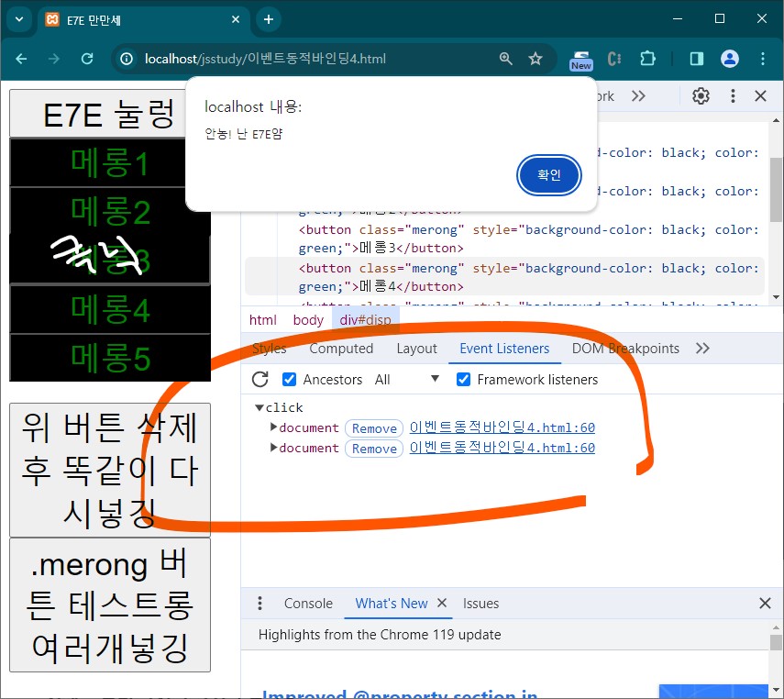Screen dimensions: 784x699
Task: Select body in the breadcrumb
Action: pyautogui.click(x=308, y=320)
